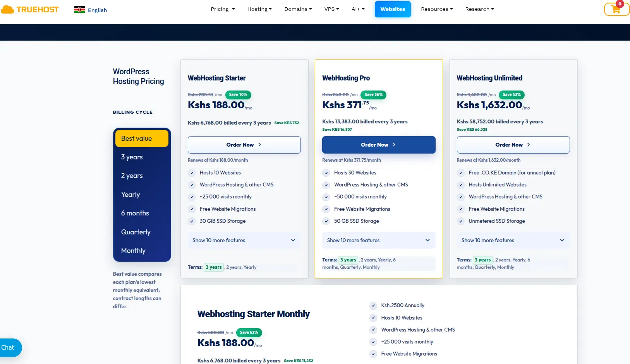This screenshot has height=364, width=630.
Task: Open the Resources dropdown menu
Action: click(437, 9)
